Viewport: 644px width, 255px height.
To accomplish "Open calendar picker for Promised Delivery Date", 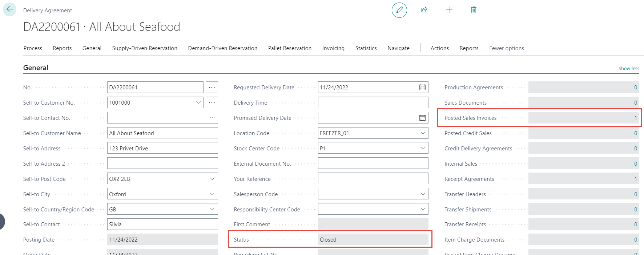I will click(x=422, y=118).
